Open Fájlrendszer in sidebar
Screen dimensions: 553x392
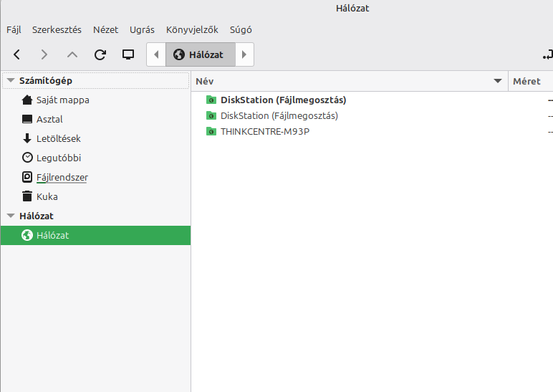click(95, 177)
